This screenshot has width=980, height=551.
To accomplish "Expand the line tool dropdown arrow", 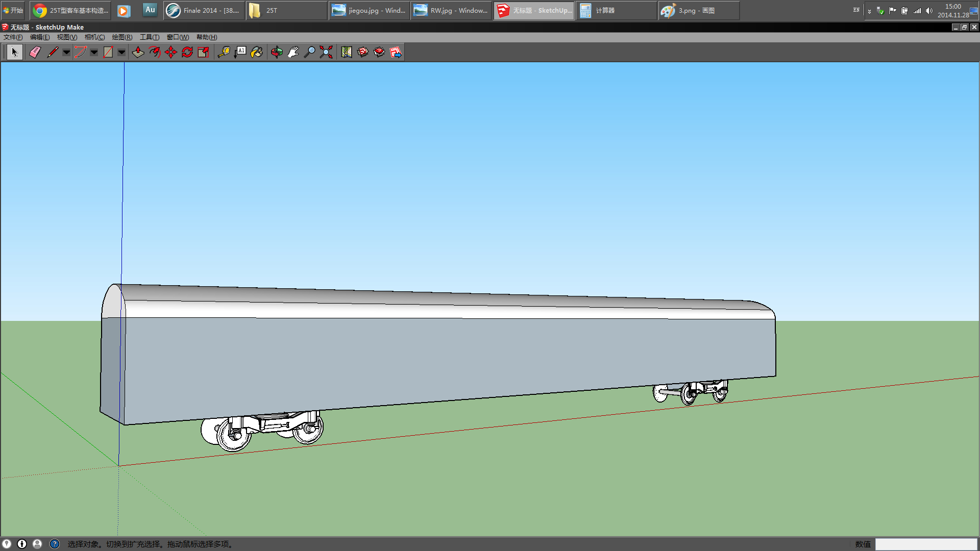I will [x=66, y=52].
